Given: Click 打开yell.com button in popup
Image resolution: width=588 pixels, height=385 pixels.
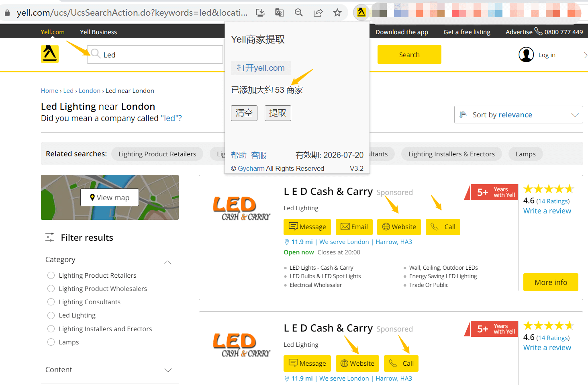Looking at the screenshot, I should (261, 68).
